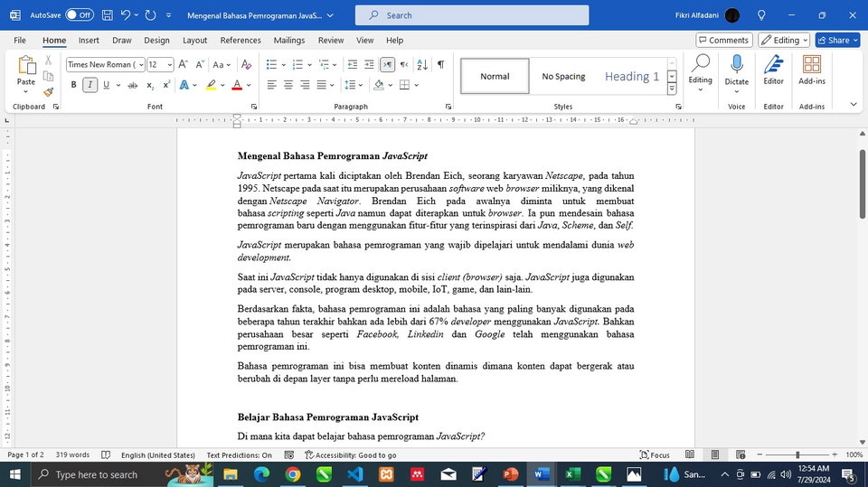Click the Search box in title bar
The image size is (868, 487).
[472, 15]
